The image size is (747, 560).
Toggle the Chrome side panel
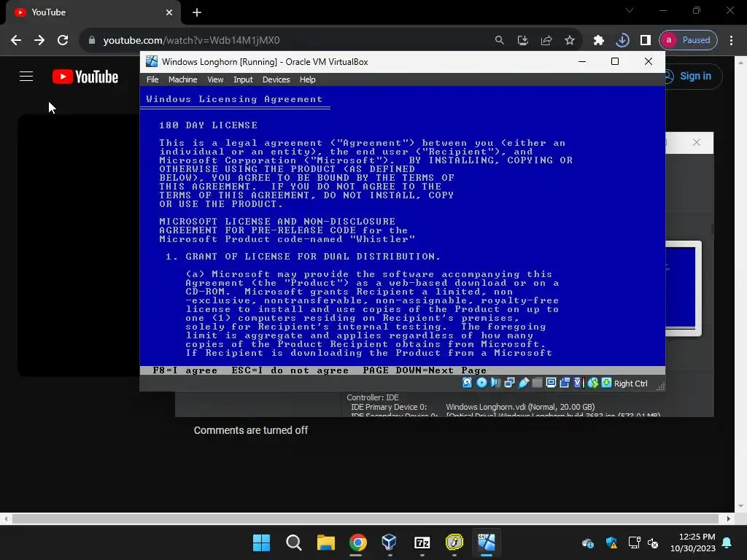tap(645, 40)
